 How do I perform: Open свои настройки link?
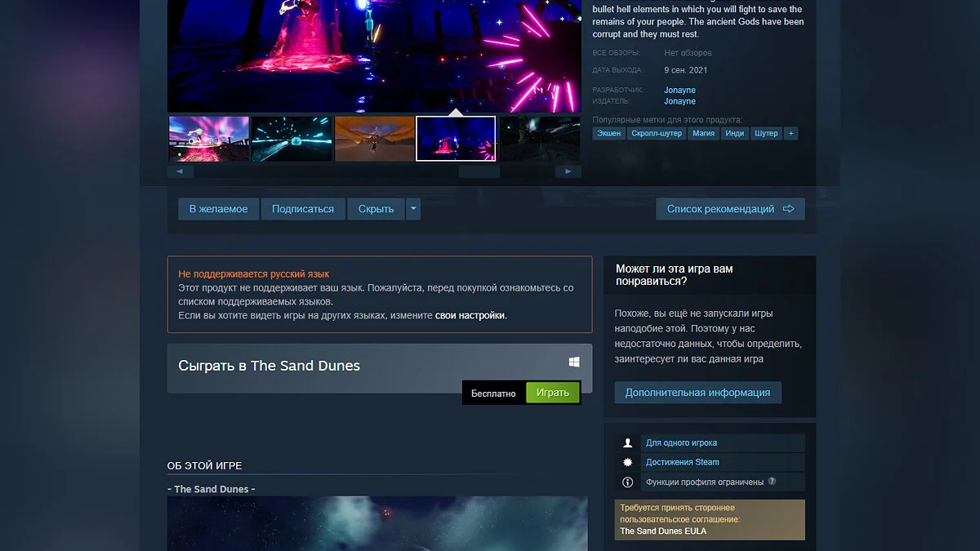point(470,315)
